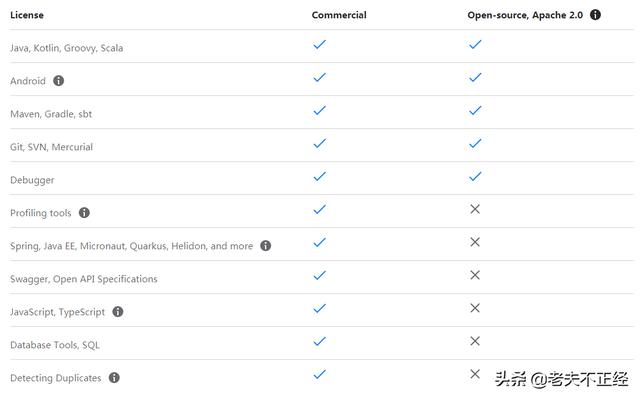Click info icon beside Detecting Duplicates
The height and width of the screenshot is (399, 640).
[x=114, y=377]
